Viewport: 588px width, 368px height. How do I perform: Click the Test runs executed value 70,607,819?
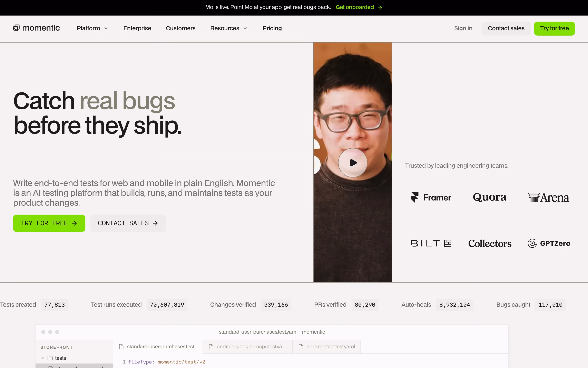(x=167, y=305)
